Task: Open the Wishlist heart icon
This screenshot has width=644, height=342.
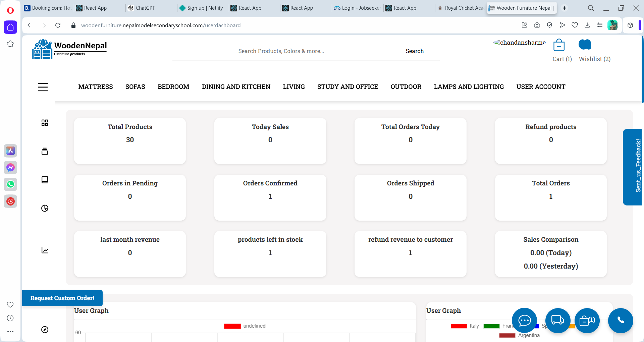Action: click(x=585, y=45)
